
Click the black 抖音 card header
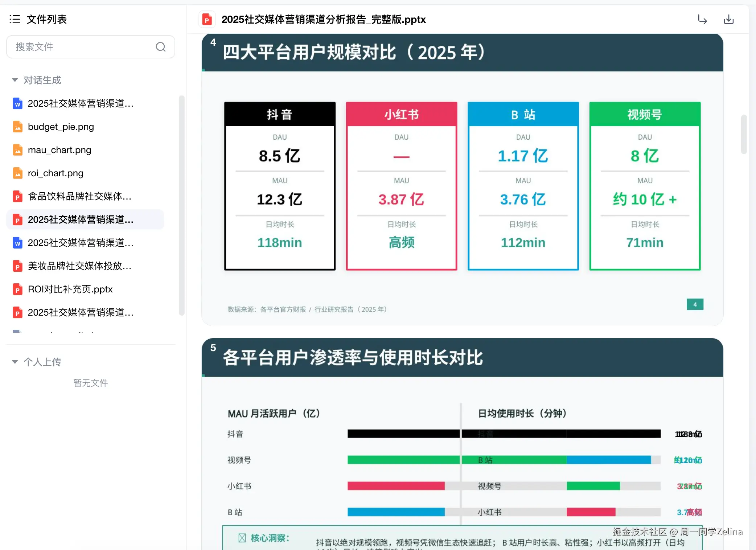pyautogui.click(x=280, y=114)
